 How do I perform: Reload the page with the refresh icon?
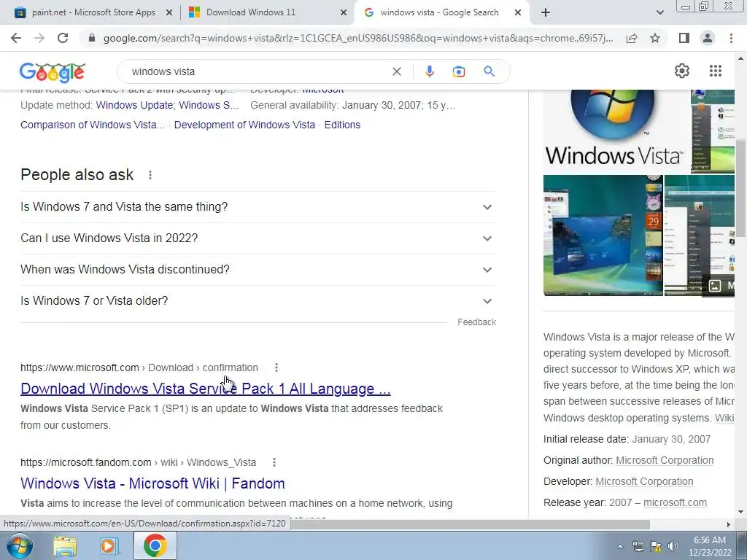click(x=63, y=38)
